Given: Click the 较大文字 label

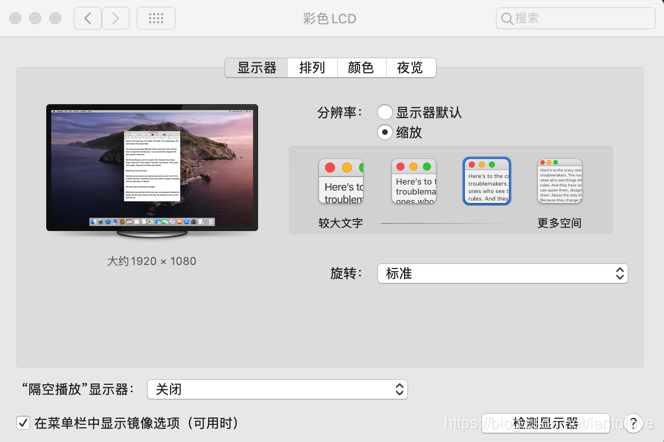Looking at the screenshot, I should (340, 223).
